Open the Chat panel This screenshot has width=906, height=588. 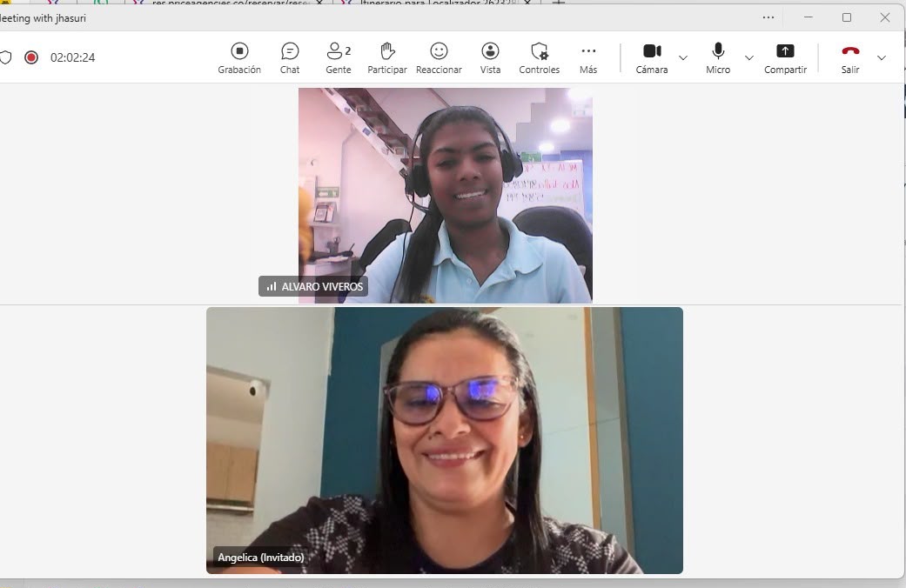click(x=290, y=57)
